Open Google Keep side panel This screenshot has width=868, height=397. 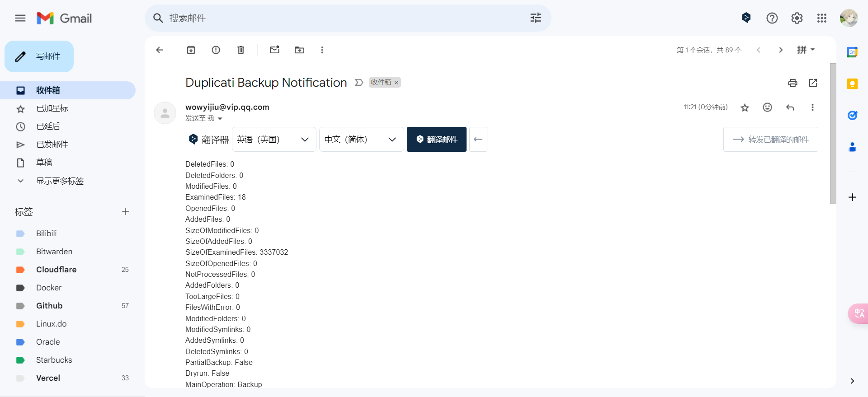852,84
